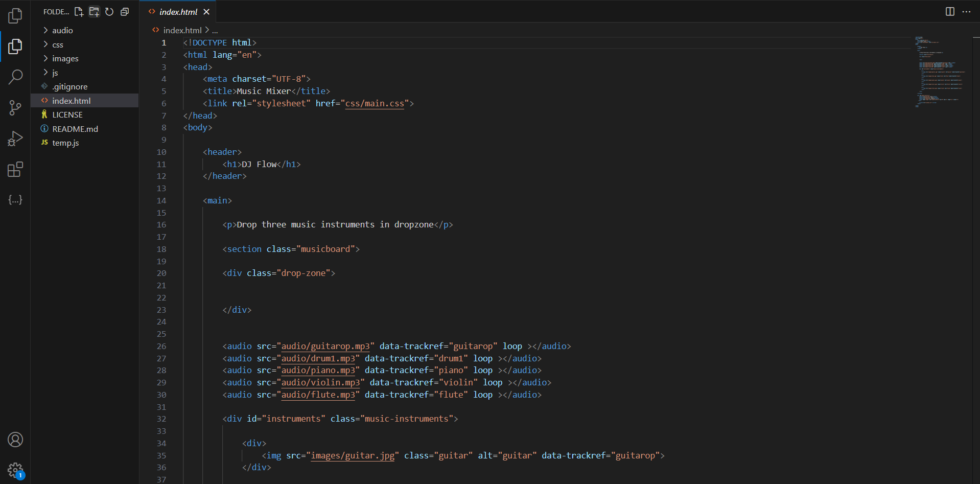Click line number 1 in the gutter

tap(164, 42)
